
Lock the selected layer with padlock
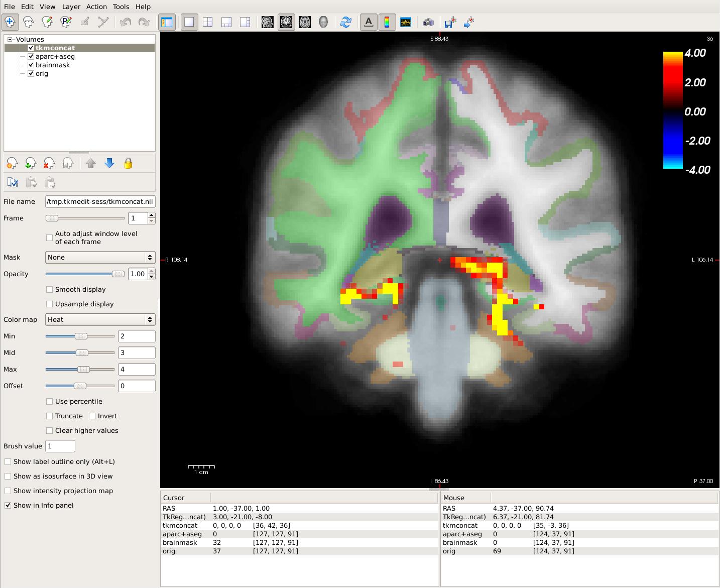click(x=128, y=164)
